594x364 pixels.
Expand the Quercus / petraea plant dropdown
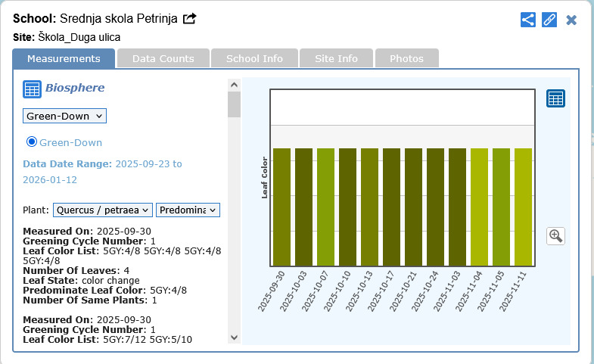(x=102, y=210)
